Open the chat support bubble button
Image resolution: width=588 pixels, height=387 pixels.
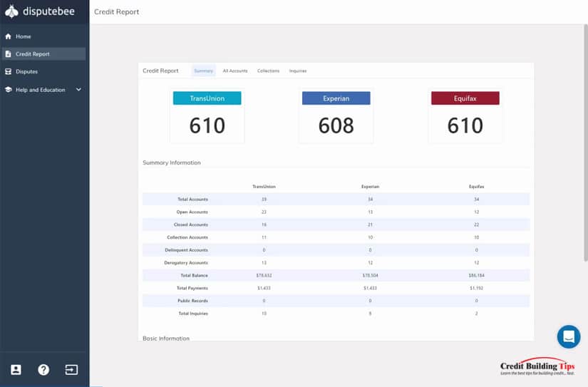click(x=569, y=336)
